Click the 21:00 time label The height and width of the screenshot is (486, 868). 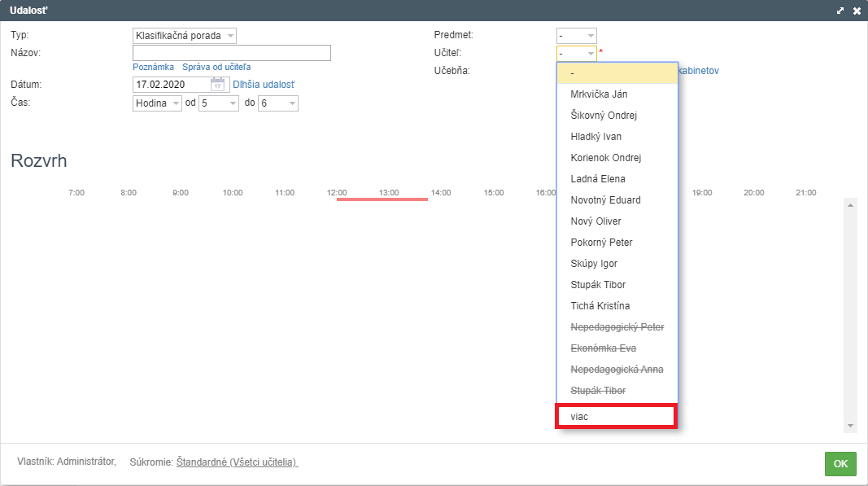coord(806,193)
